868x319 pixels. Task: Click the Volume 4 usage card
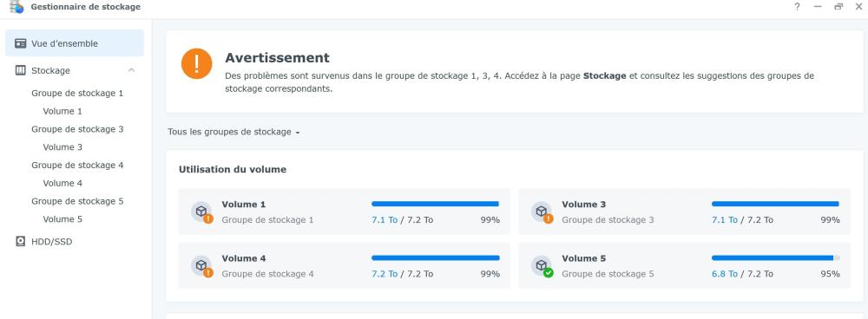click(x=345, y=265)
